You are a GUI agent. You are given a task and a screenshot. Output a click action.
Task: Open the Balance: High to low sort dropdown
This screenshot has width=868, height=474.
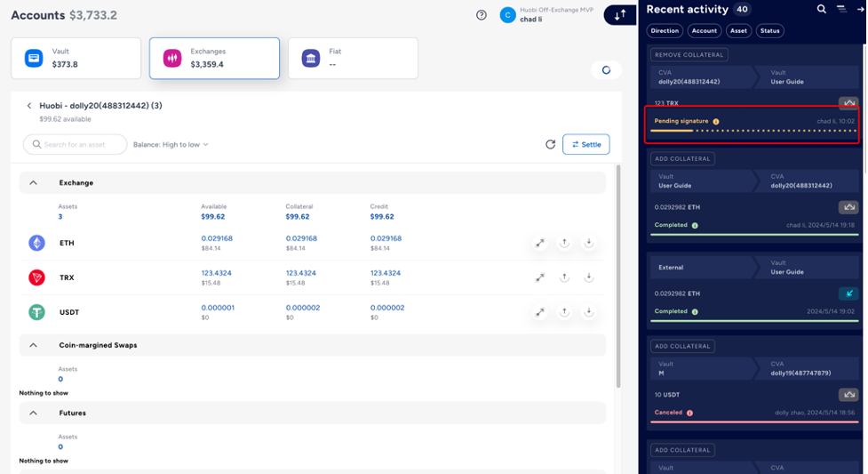coord(171,144)
